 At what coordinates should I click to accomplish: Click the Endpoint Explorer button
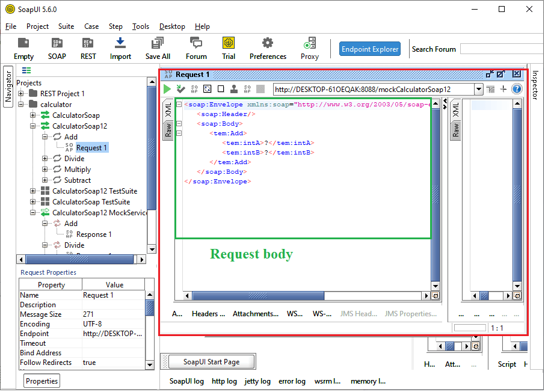[370, 49]
